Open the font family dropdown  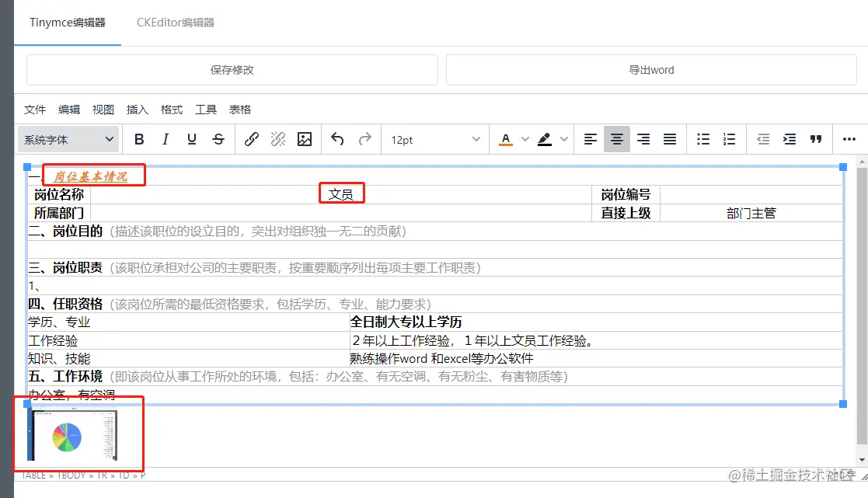68,139
